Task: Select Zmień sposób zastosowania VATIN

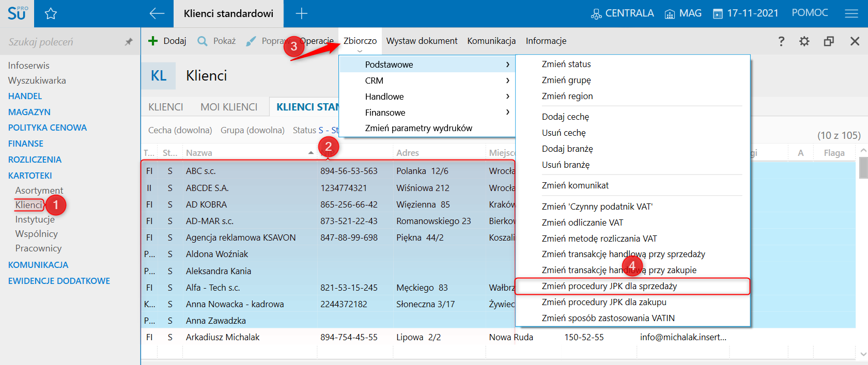Action: pos(608,318)
